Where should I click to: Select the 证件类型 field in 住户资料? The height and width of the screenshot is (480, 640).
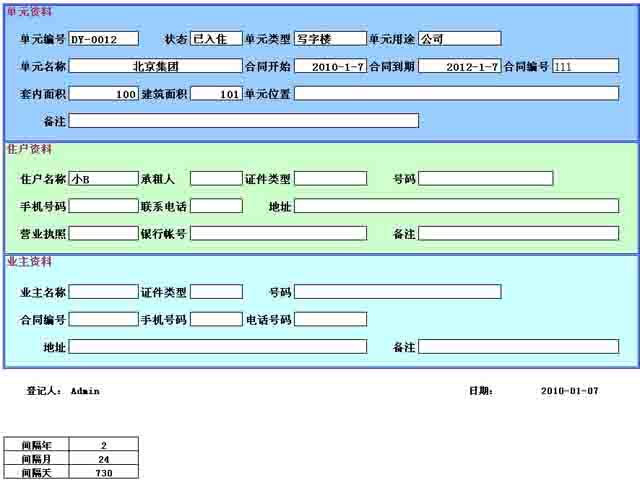(x=330, y=179)
